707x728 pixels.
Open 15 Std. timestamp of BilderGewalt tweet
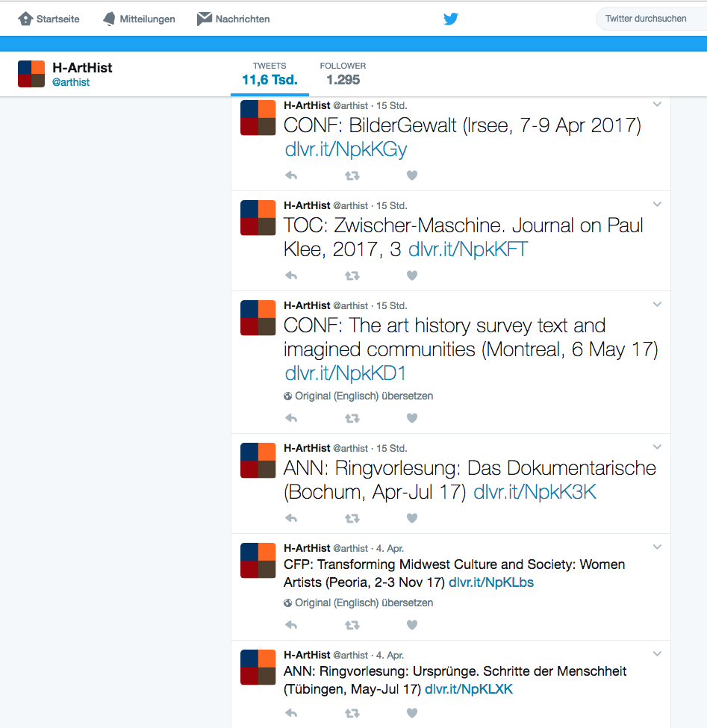[x=391, y=106]
